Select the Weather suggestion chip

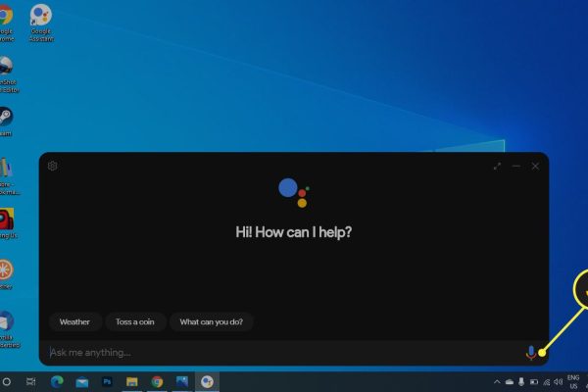tap(74, 321)
